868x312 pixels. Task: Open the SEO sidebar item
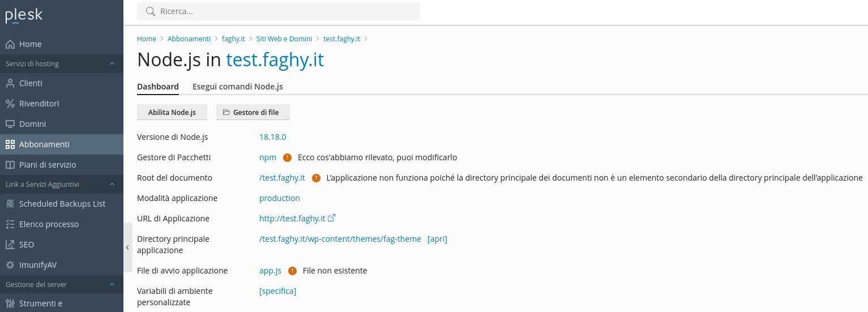26,245
